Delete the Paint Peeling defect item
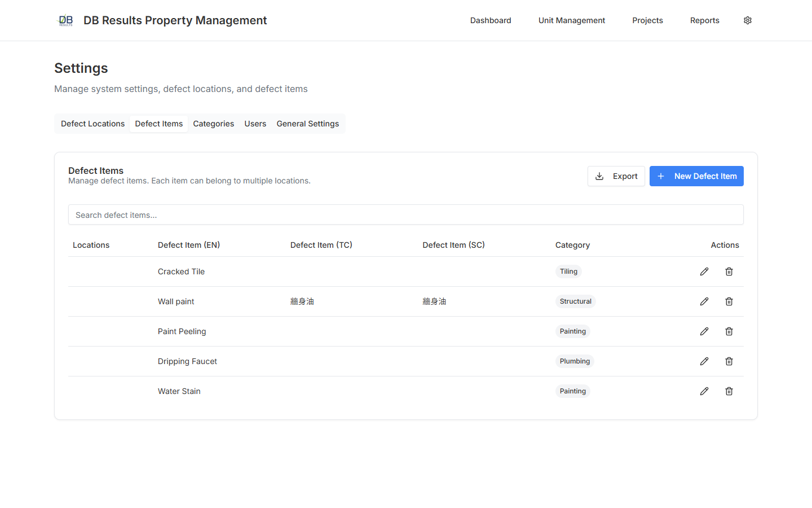Image resolution: width=812 pixels, height=508 pixels. [x=729, y=331]
